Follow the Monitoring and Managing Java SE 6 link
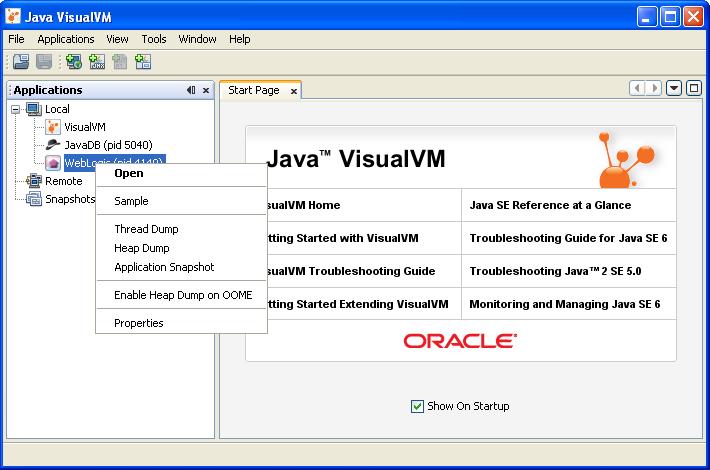Screen dimensions: 710x470 (x=567, y=303)
